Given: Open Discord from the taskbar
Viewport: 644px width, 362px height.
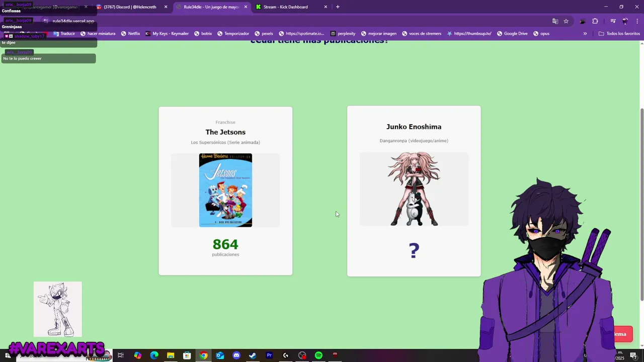Looking at the screenshot, I should tap(236, 355).
